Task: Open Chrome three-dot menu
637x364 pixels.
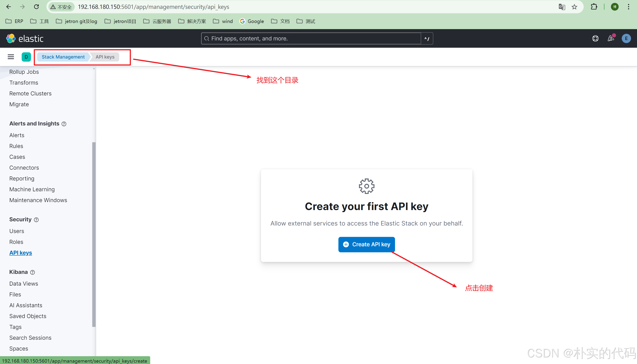Action: click(629, 7)
